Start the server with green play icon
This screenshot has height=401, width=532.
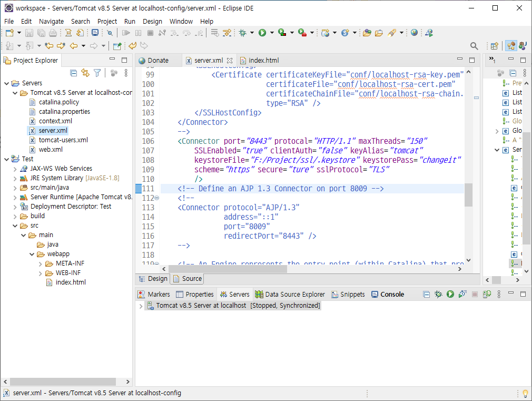coord(450,295)
